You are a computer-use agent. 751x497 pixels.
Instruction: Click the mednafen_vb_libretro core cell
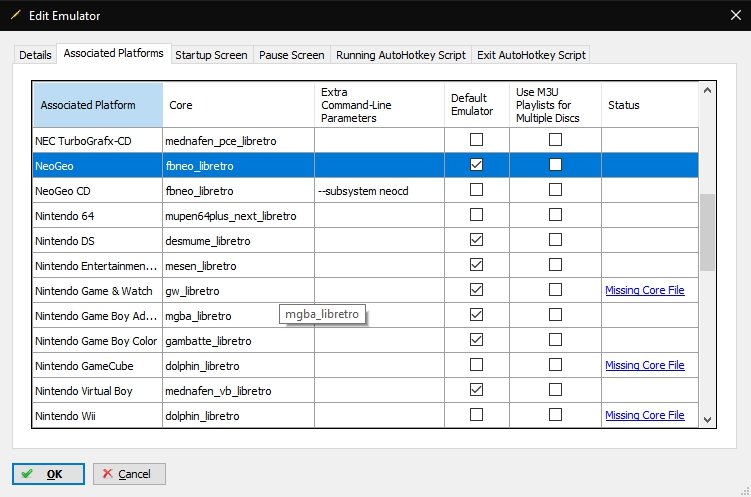(239, 391)
